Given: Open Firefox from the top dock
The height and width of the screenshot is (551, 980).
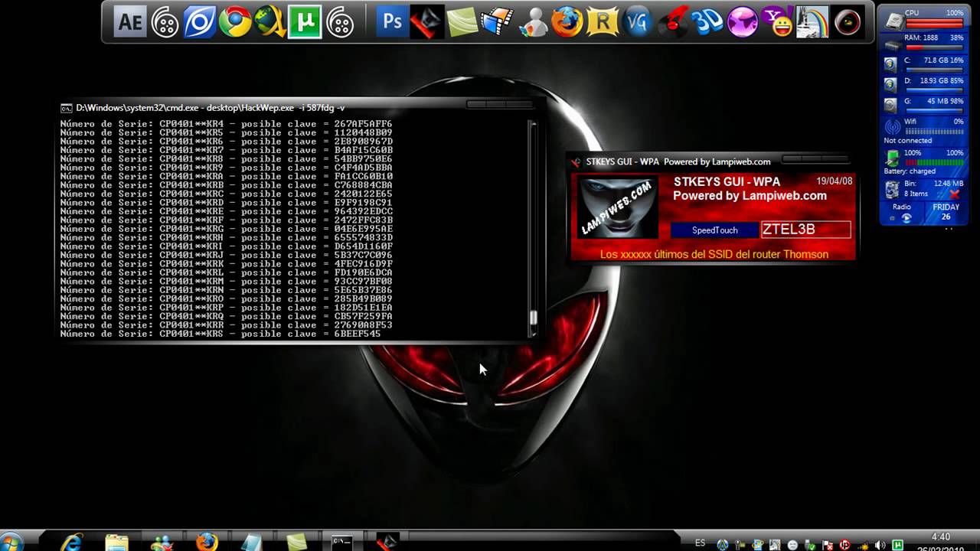Looking at the screenshot, I should click(567, 22).
